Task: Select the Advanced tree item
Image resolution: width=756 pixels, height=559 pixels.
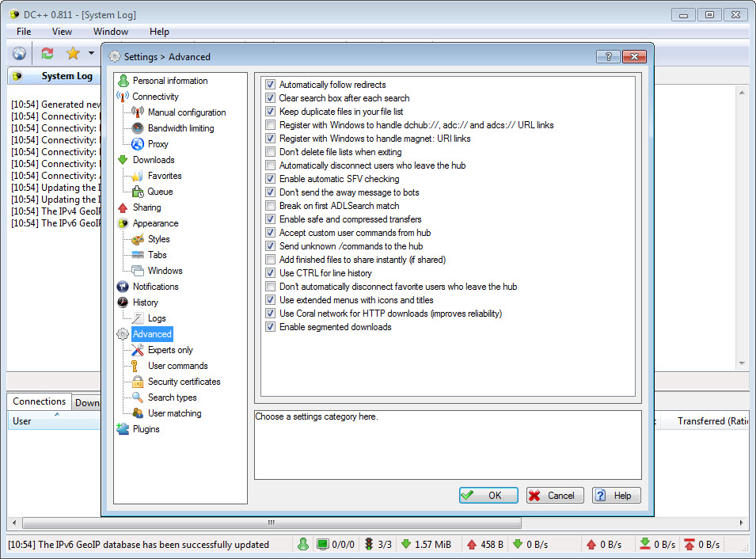Action: coord(152,334)
